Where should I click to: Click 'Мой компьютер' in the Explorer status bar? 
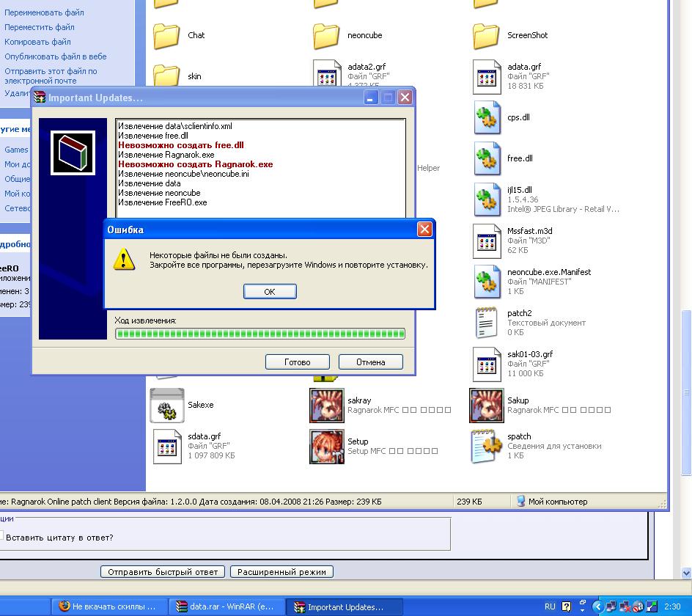pos(552,502)
